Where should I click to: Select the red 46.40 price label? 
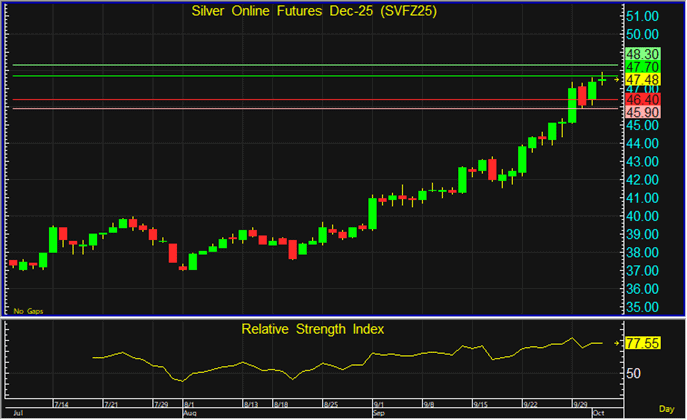coord(640,100)
